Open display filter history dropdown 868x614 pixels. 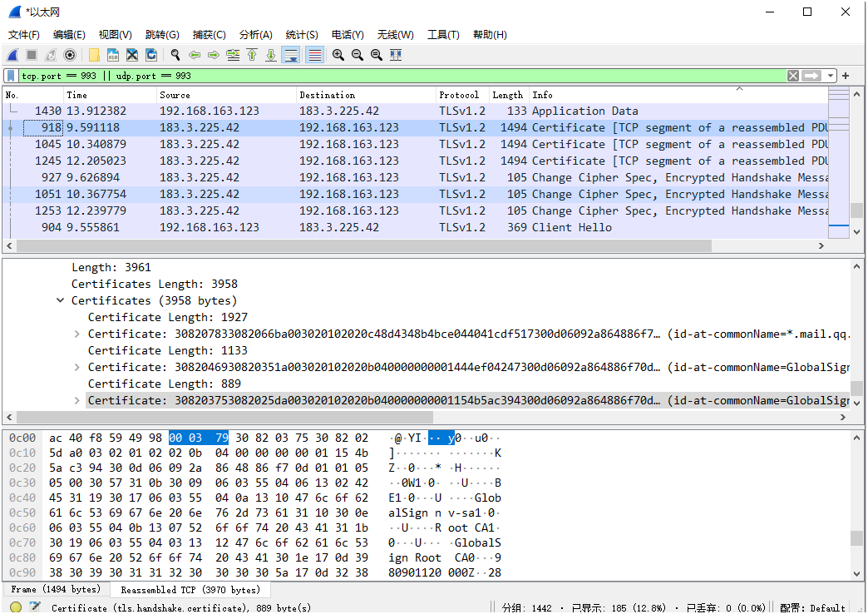point(830,76)
